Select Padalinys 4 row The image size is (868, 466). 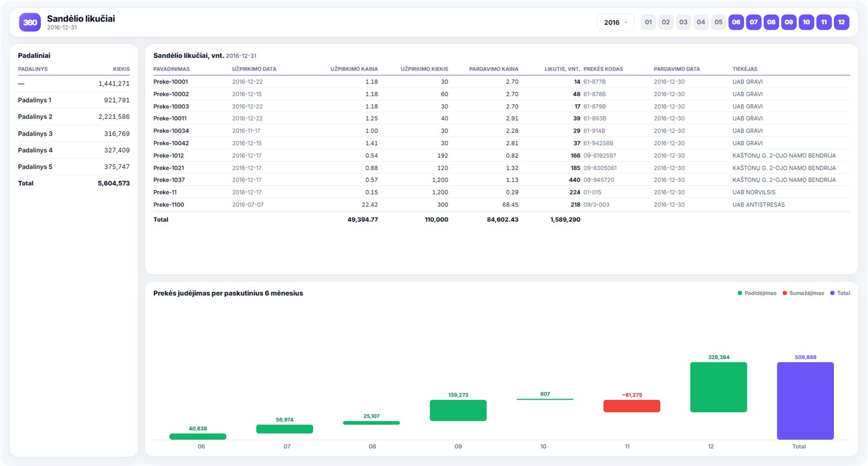pyautogui.click(x=74, y=150)
